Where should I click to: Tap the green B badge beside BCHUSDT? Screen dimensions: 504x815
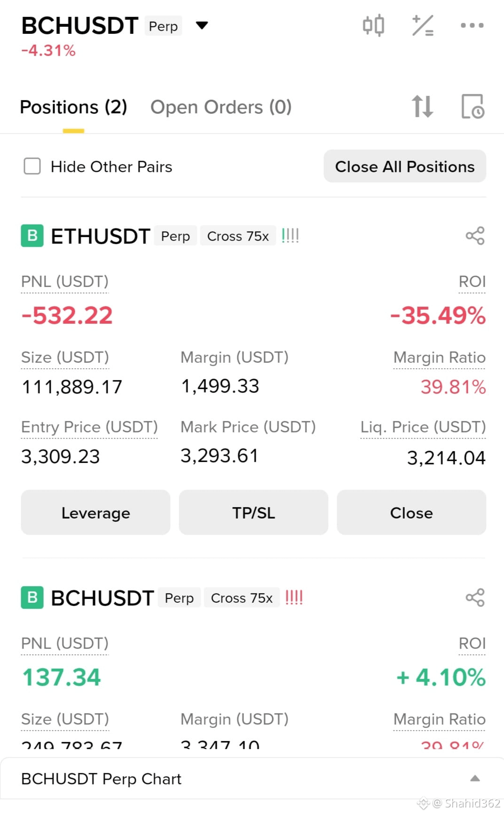(x=32, y=598)
